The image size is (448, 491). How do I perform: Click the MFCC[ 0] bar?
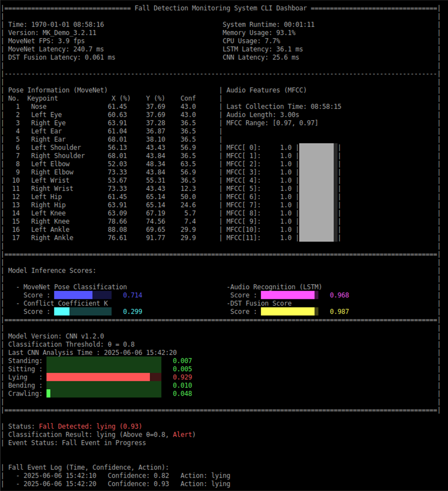(318, 147)
